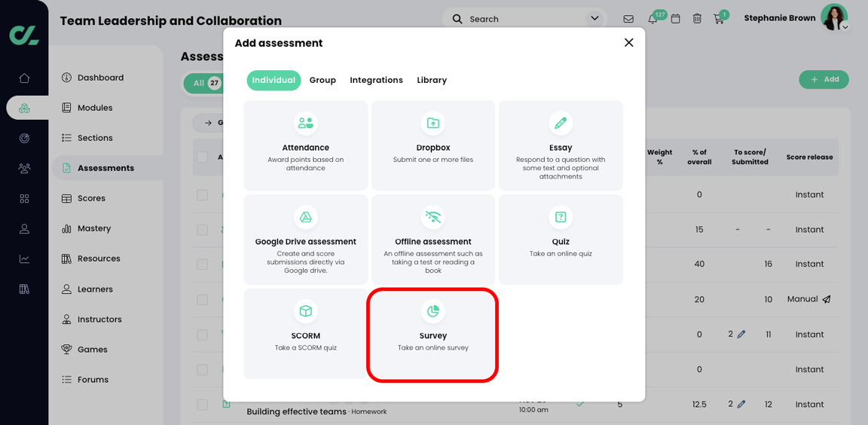Choose the Attendance assessment type
868x425 pixels.
(x=306, y=145)
